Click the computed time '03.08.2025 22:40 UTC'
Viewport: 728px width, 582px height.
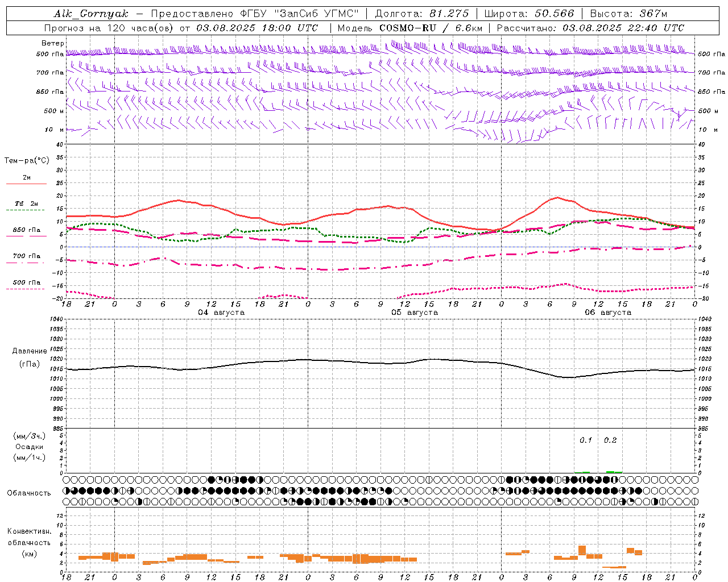coord(623,28)
